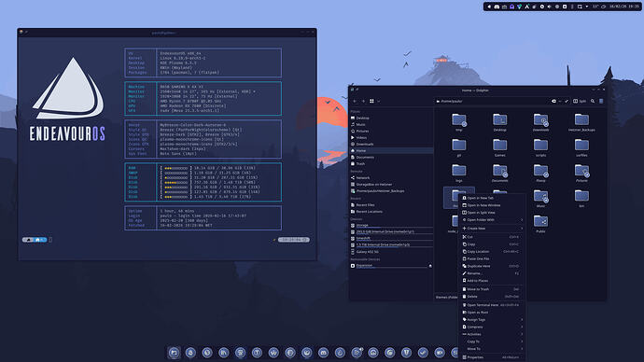This screenshot has height=362, width=644.
Task: Select the logs folder
Action: (x=459, y=174)
